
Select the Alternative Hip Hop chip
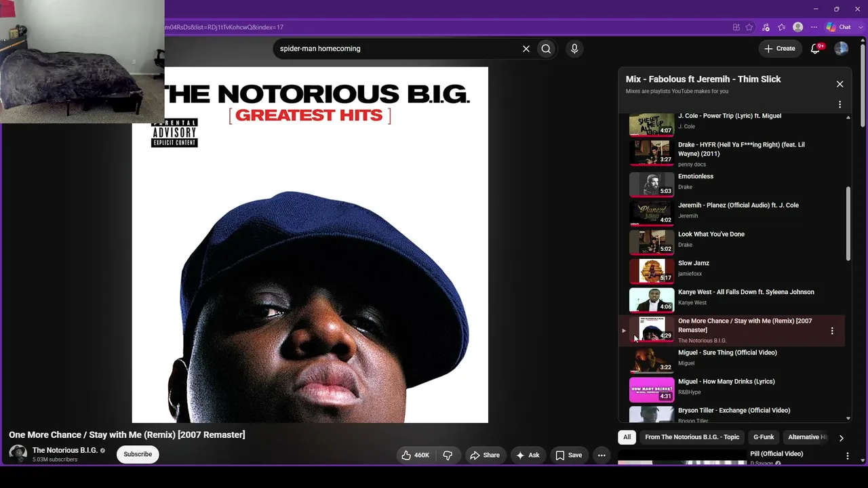[807, 437]
